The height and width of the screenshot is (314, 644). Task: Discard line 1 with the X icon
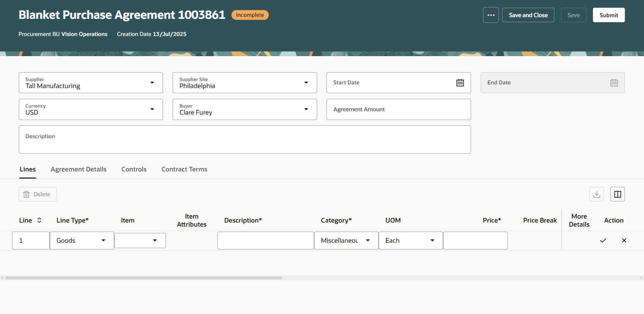624,240
